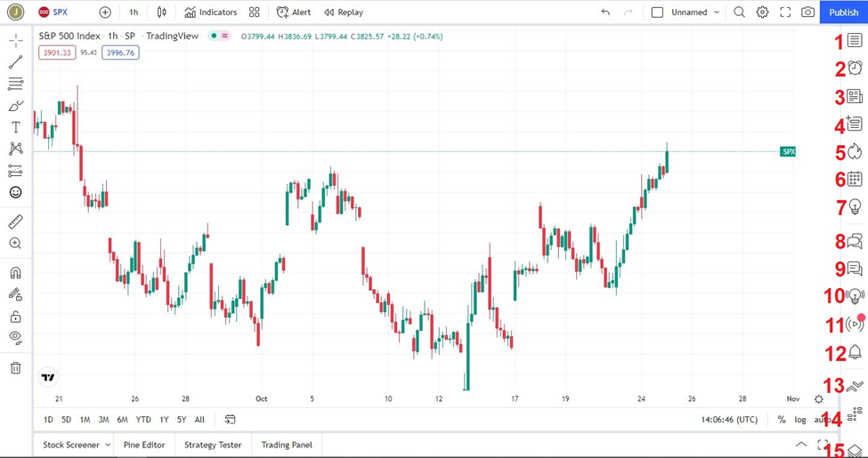
Task: Open the indicator templates grid menu
Action: pos(254,12)
